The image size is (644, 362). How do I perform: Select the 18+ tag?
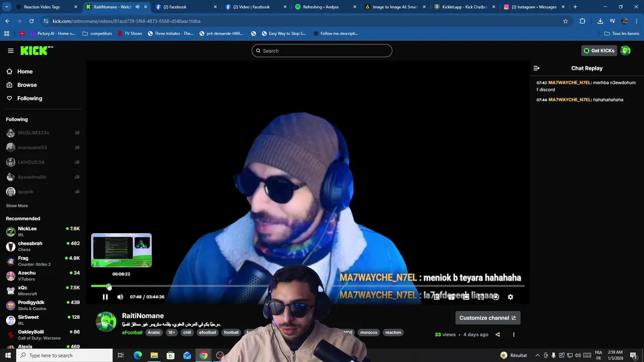point(172,332)
